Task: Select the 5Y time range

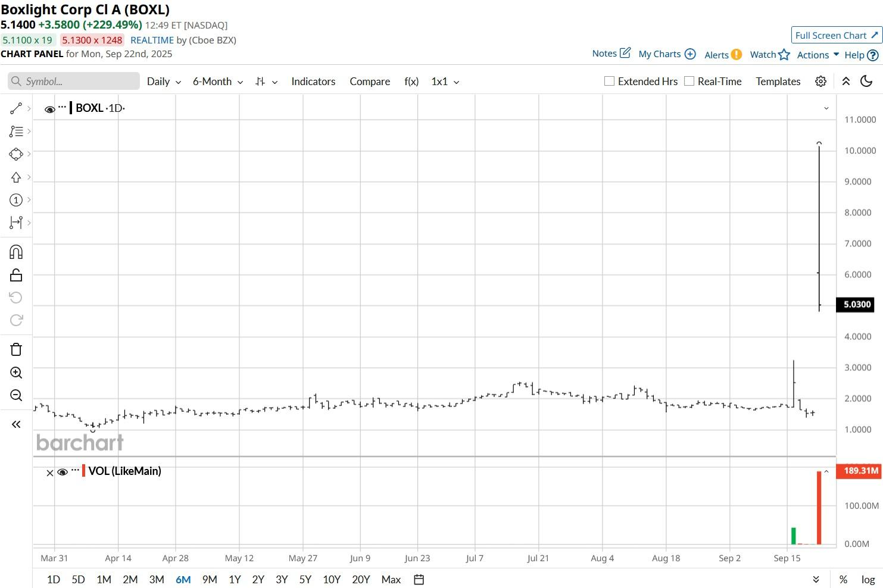Action: coord(305,580)
